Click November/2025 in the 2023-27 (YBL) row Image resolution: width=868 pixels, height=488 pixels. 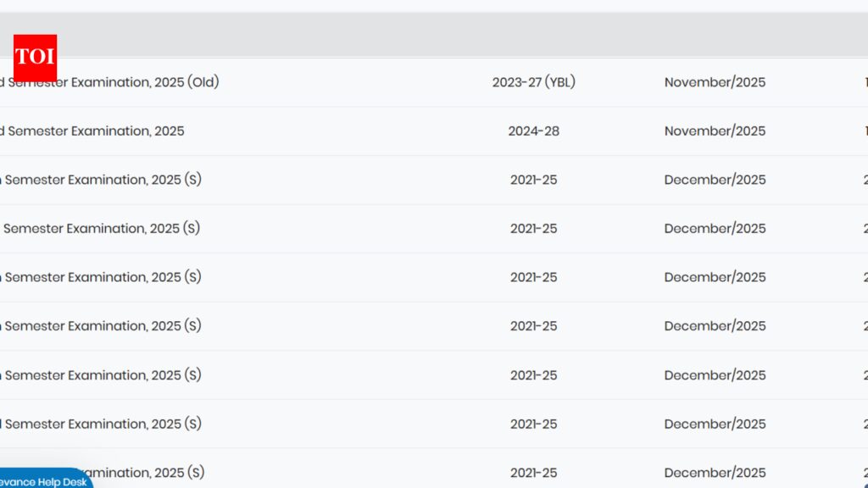[x=715, y=82]
